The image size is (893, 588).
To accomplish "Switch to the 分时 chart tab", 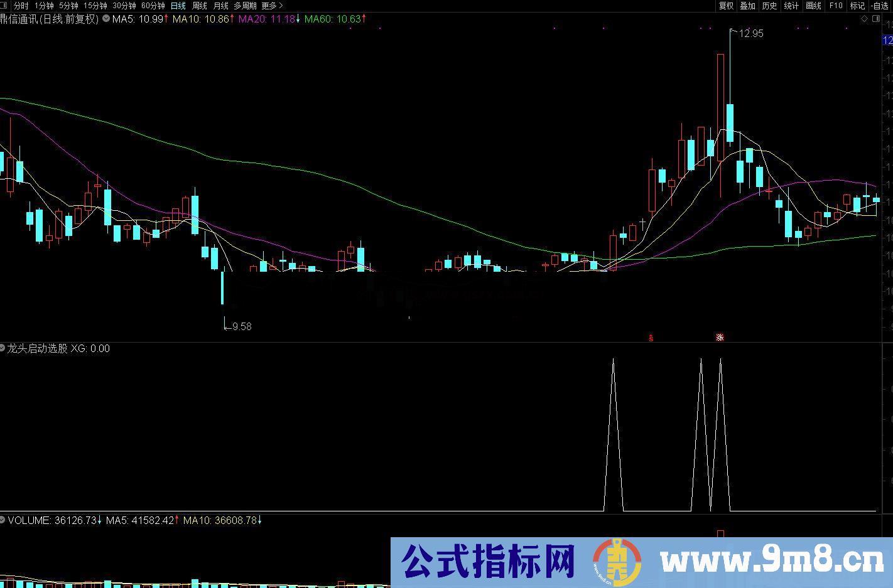I will click(x=21, y=6).
